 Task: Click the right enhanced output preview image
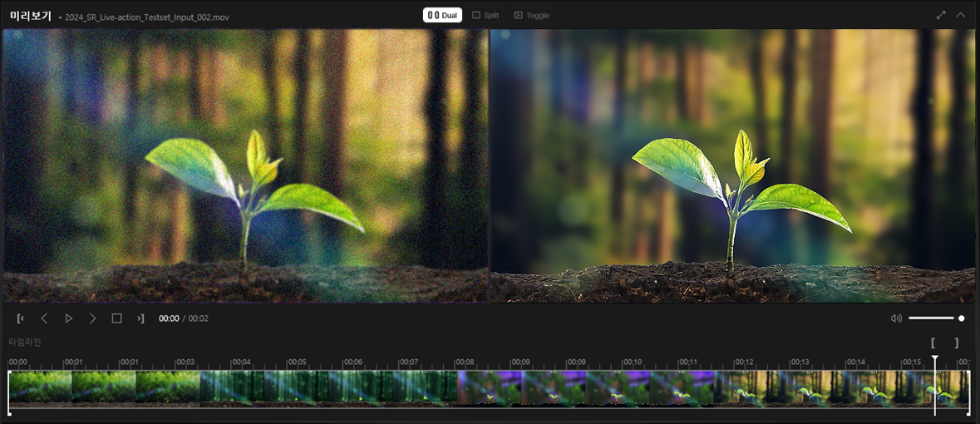pos(732,165)
